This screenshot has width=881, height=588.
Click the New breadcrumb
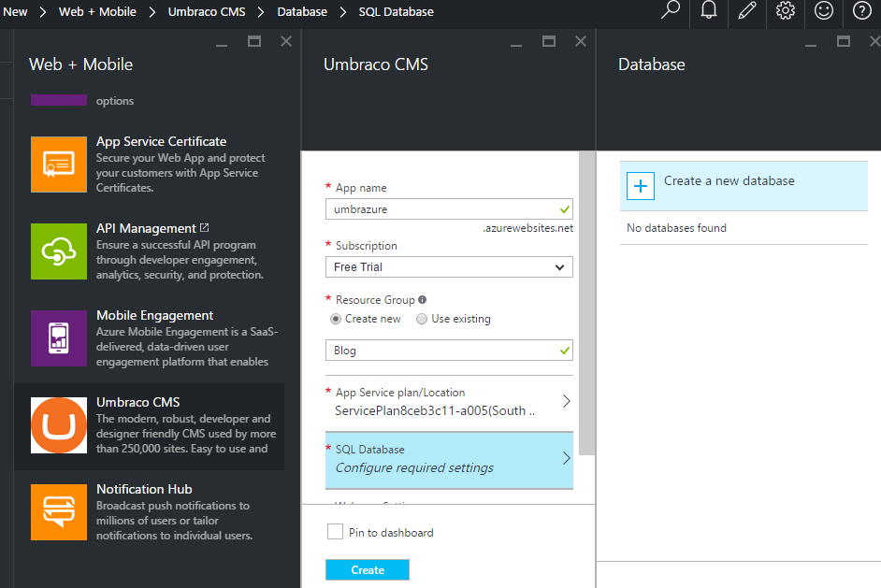click(x=15, y=12)
